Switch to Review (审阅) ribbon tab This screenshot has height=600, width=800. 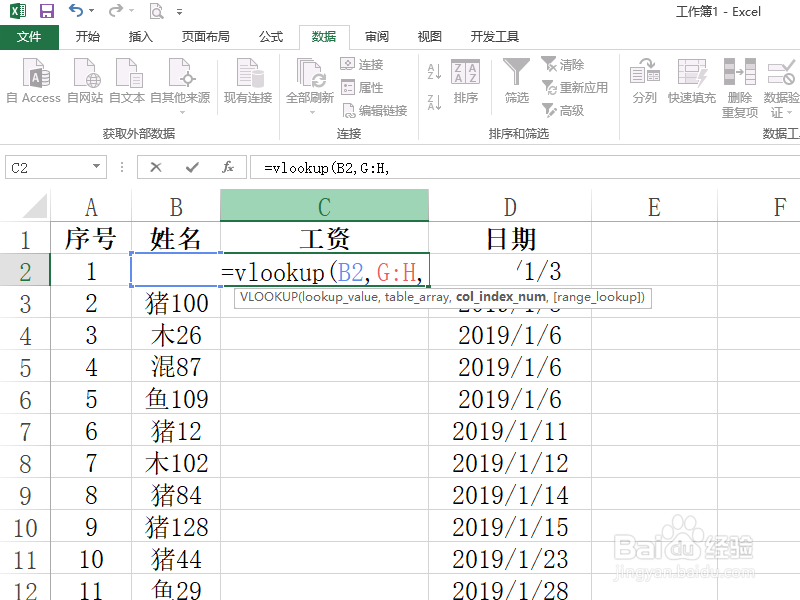pos(377,37)
